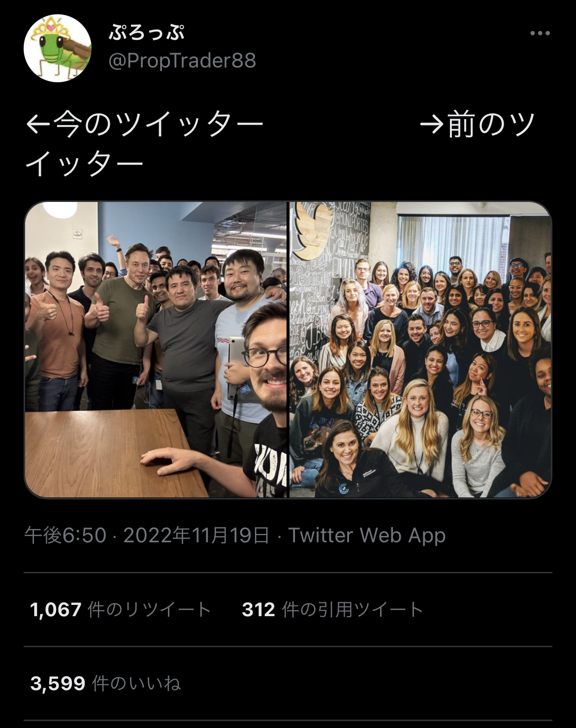The width and height of the screenshot is (576, 728).
Task: Open the ぷろっぷ display name profile
Action: click(x=146, y=33)
